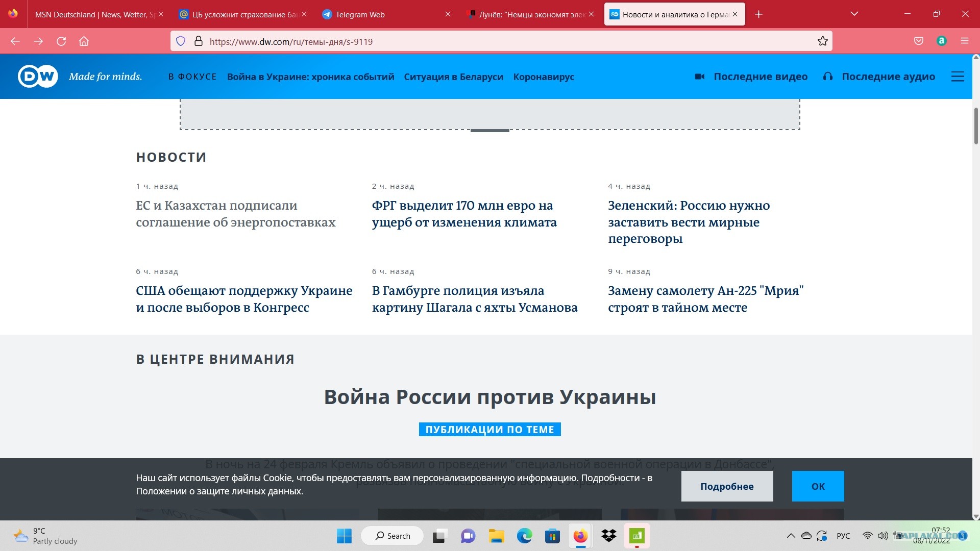Go forward using the browser forward arrow
The height and width of the screenshot is (551, 980).
click(38, 41)
